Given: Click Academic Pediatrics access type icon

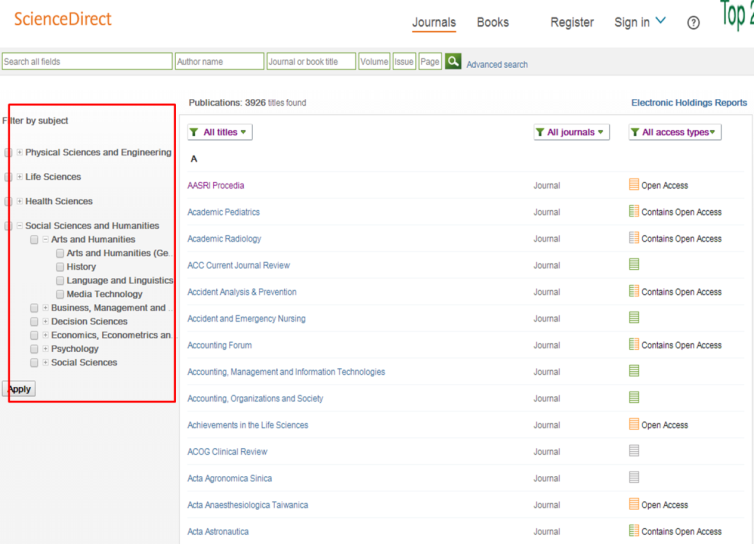Looking at the screenshot, I should click(634, 211).
